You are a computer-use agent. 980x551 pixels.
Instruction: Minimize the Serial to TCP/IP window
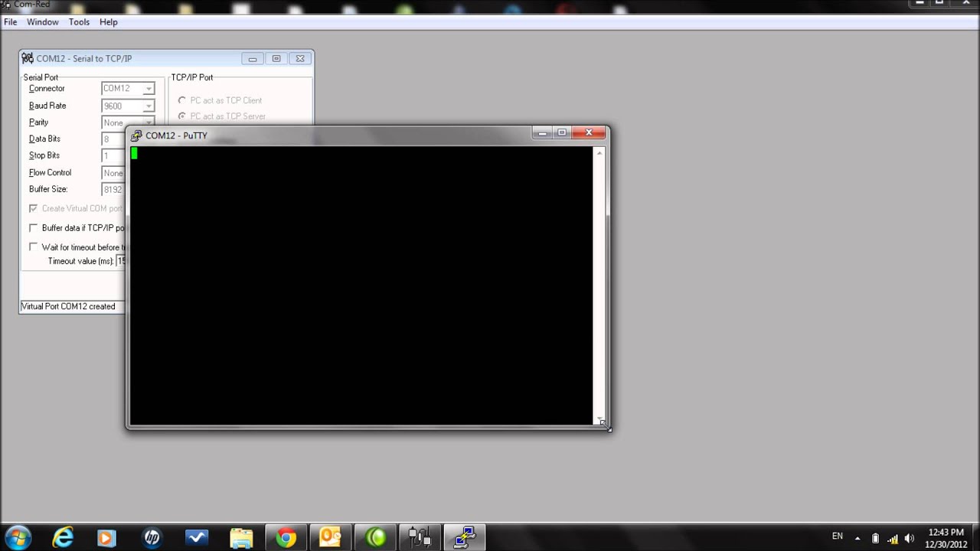pyautogui.click(x=253, y=58)
